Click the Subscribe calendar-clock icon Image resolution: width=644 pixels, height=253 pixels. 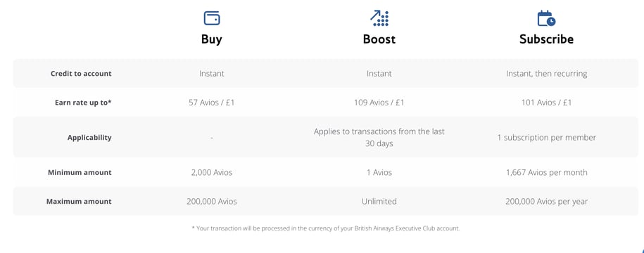(546, 18)
